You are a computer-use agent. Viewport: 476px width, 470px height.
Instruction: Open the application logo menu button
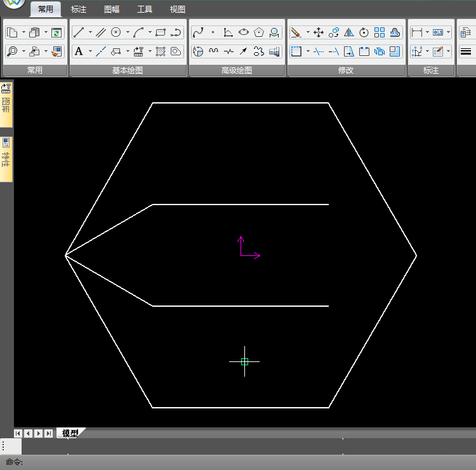click(14, 3)
